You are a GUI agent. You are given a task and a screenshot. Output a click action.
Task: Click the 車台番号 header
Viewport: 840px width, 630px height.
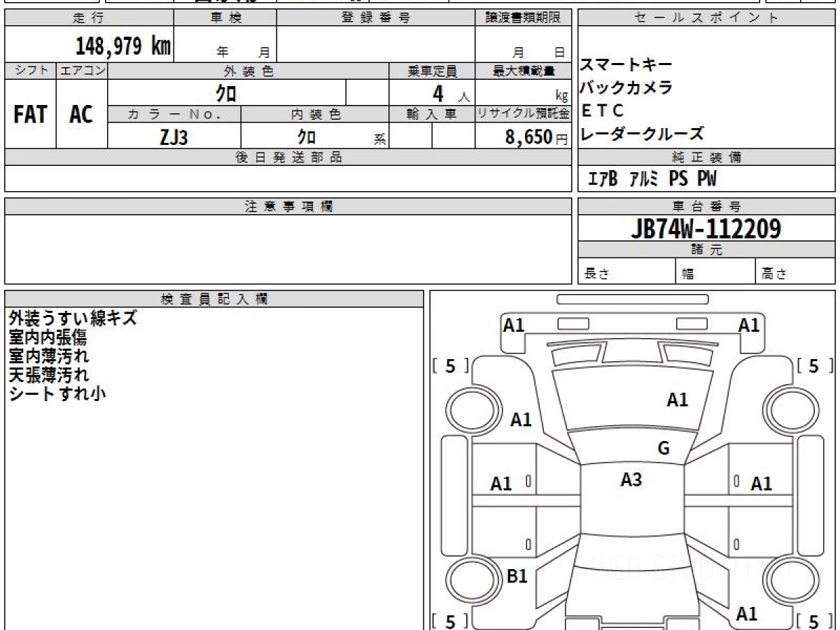(x=707, y=206)
